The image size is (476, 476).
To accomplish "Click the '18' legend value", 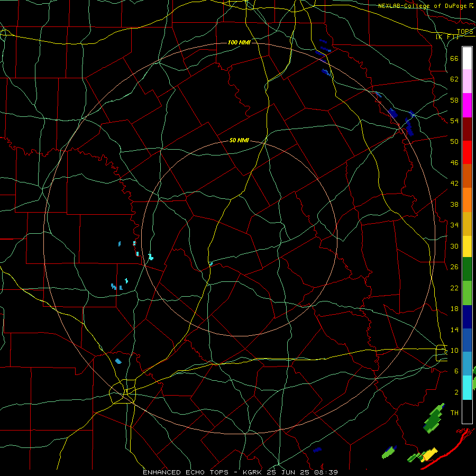I will tap(454, 309).
